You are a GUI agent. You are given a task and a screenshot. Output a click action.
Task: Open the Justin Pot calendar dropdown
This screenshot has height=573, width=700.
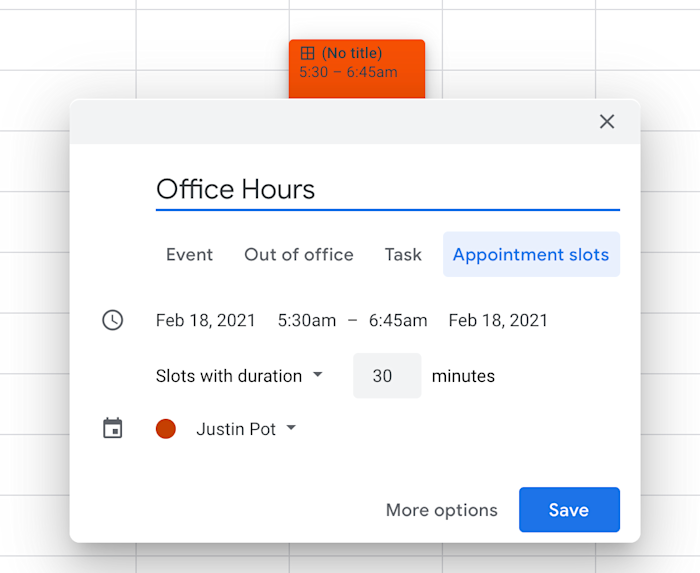click(246, 429)
